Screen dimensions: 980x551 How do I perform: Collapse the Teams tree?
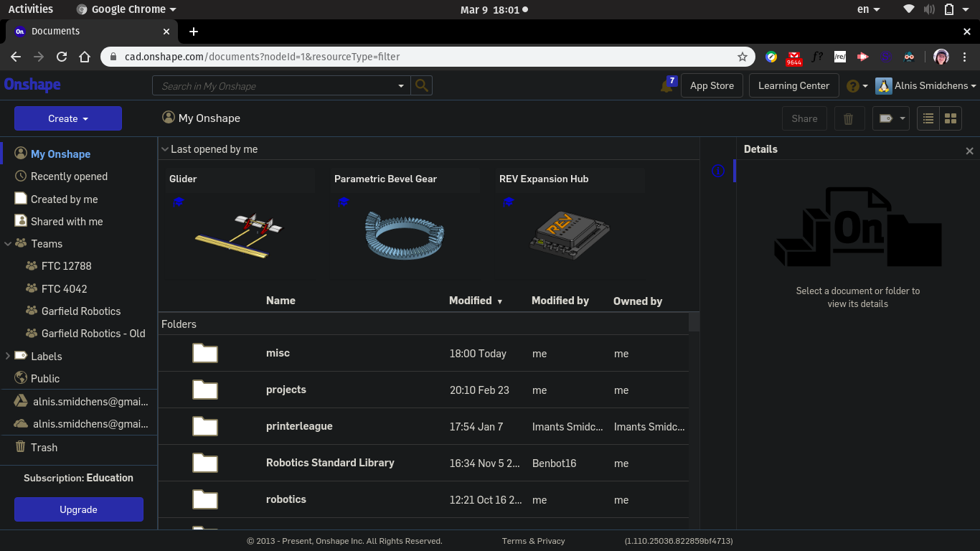click(8, 244)
